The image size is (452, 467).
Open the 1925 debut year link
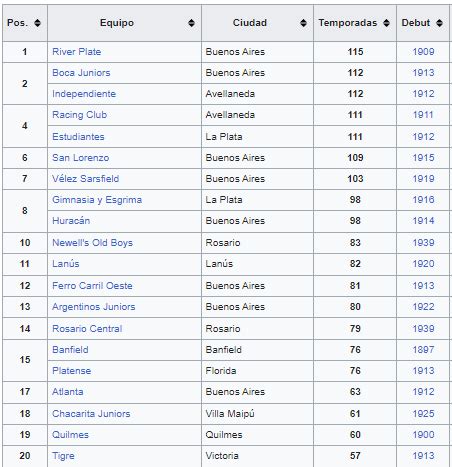[423, 414]
